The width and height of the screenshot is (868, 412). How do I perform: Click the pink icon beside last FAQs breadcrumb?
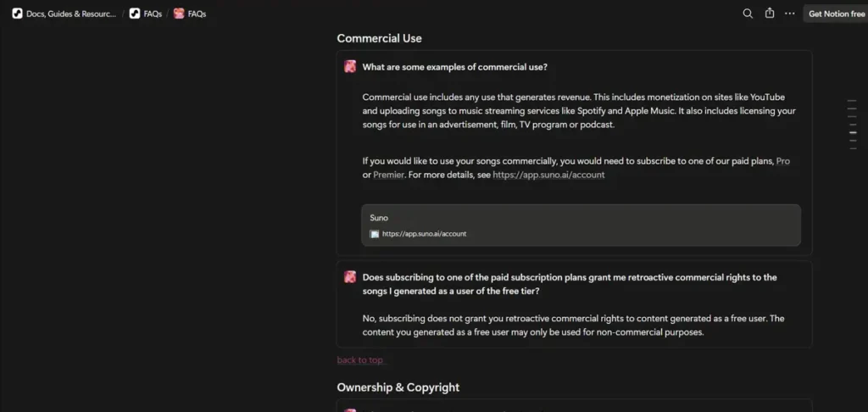click(179, 14)
